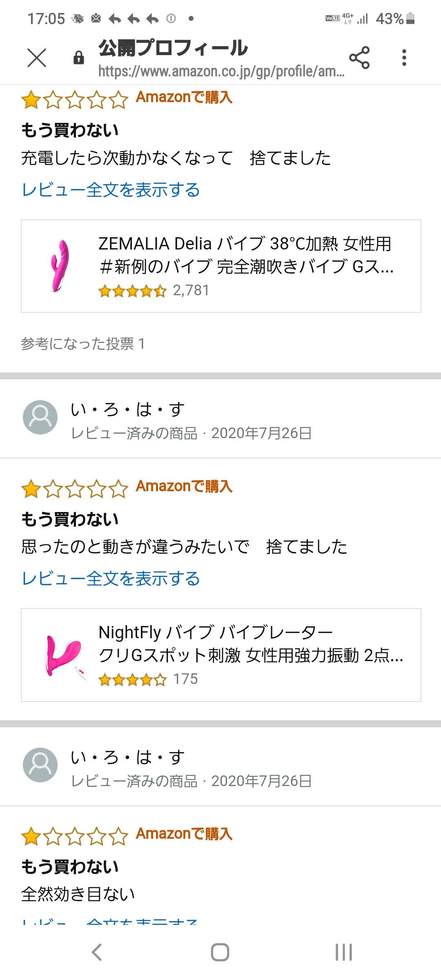Tap the last review's one-star rating
This screenshot has height=980, width=441.
(74, 835)
